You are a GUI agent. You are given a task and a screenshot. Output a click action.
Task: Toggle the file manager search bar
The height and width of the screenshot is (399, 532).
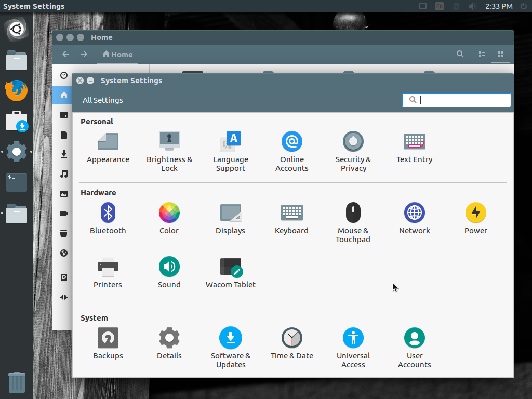(460, 54)
